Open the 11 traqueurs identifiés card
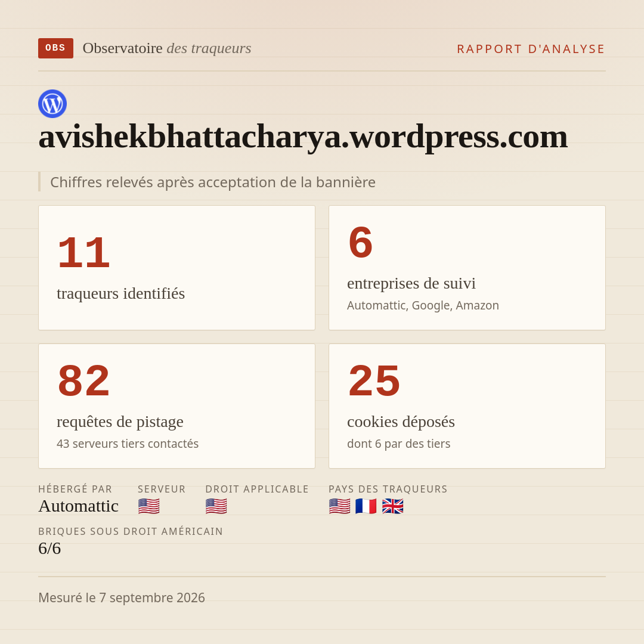 point(177,268)
